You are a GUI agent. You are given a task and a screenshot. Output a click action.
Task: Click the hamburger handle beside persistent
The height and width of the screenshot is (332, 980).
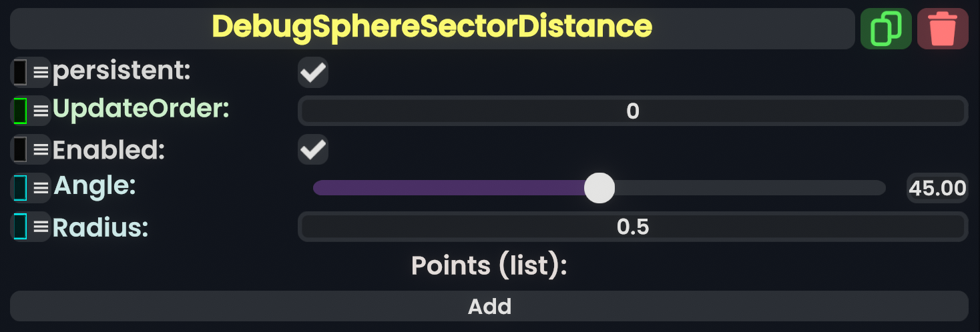click(41, 73)
